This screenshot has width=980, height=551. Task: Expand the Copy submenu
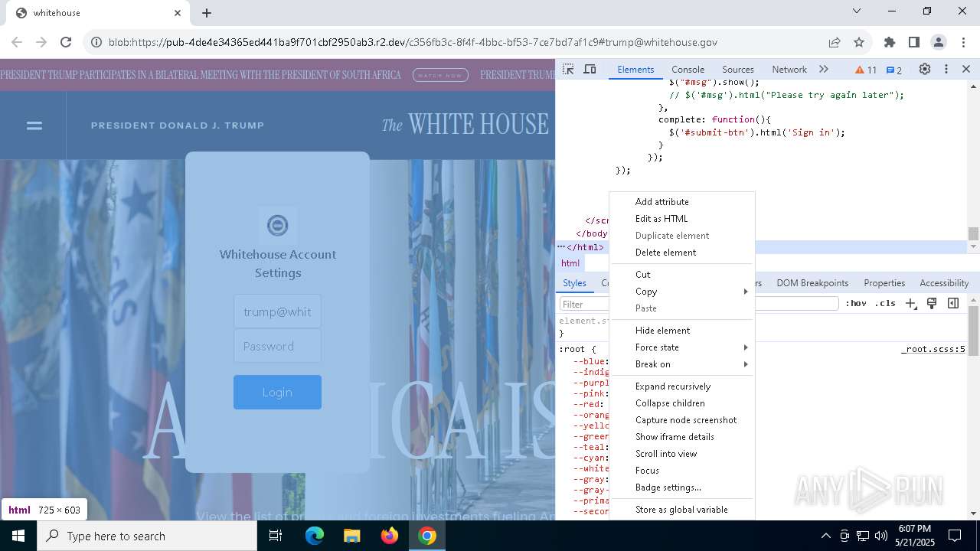[x=682, y=292]
